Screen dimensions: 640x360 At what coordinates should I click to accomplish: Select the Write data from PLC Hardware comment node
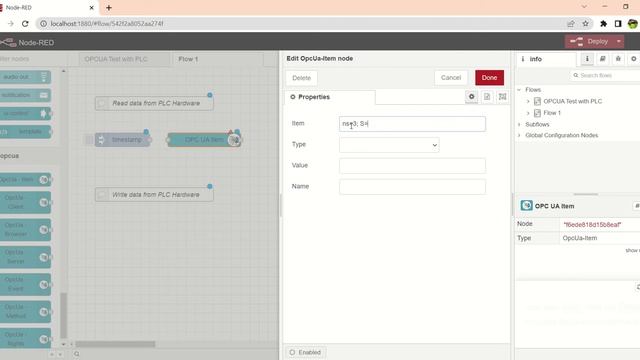154,195
